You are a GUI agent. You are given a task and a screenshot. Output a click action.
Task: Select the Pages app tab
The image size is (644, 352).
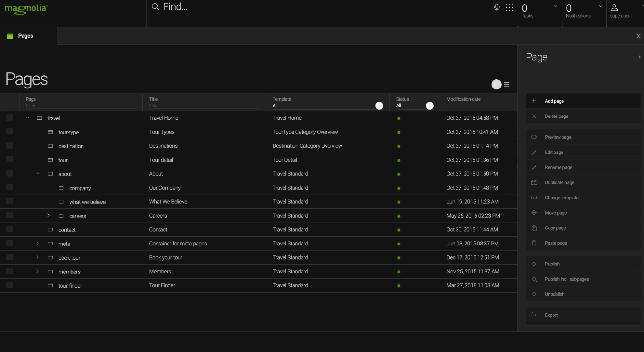25,36
